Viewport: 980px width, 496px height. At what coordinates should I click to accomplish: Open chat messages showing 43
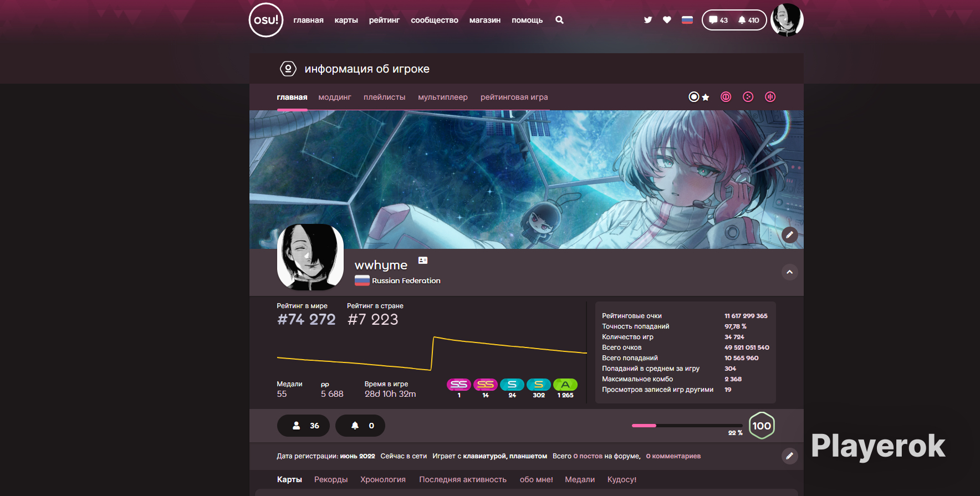pos(718,20)
